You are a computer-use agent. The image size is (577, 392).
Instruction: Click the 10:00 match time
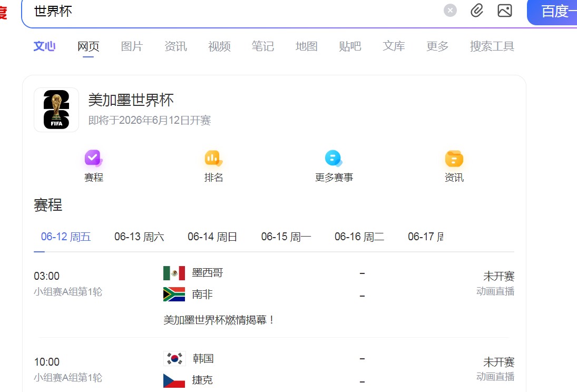point(47,362)
